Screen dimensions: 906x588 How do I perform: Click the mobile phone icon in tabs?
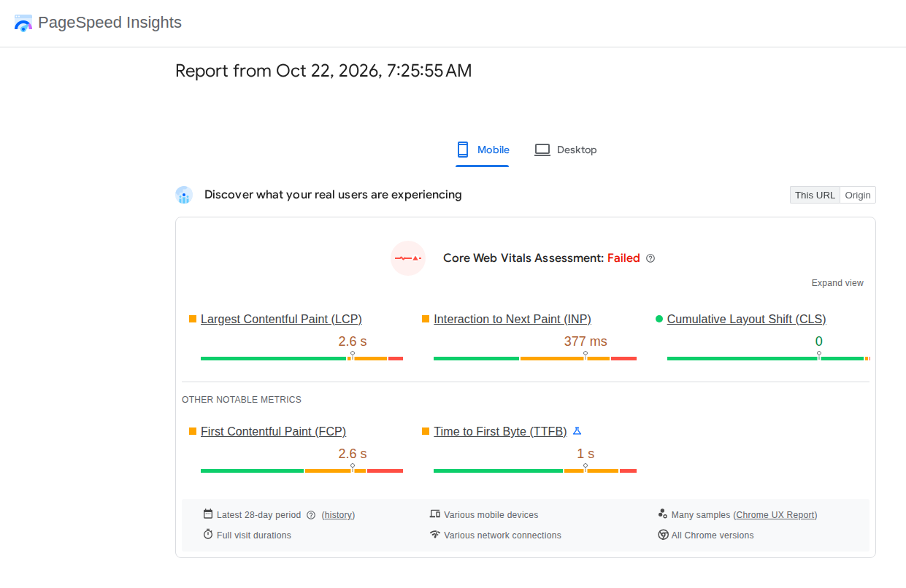(462, 150)
